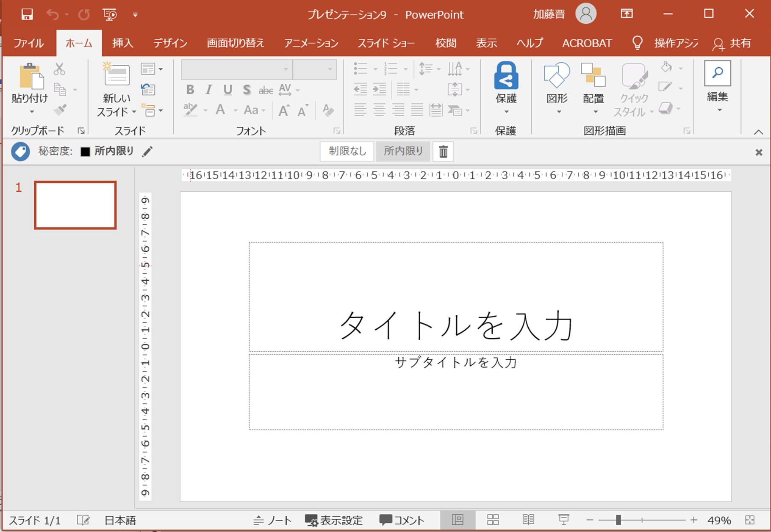
Task: Click the Protect lock icon
Action: tap(506, 76)
